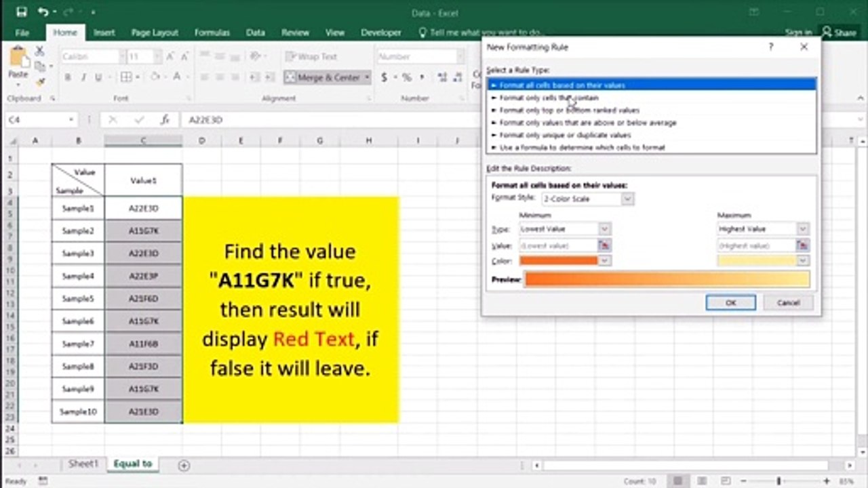Click the Minimum Value input field
This screenshot has width=868, height=488.
click(558, 245)
